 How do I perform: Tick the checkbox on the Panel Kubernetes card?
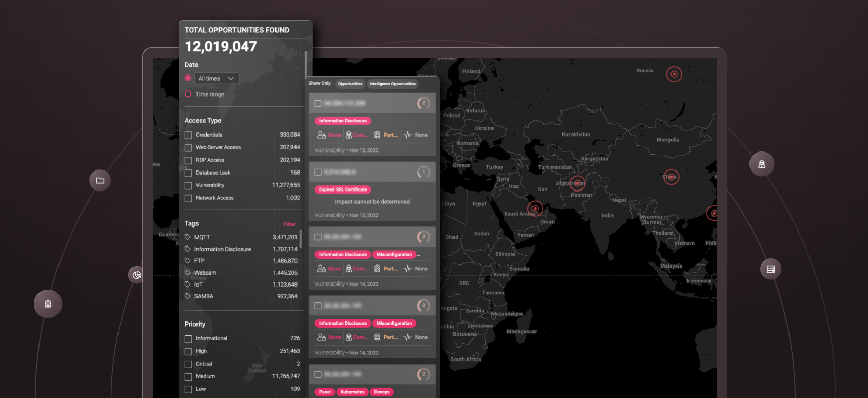(318, 374)
